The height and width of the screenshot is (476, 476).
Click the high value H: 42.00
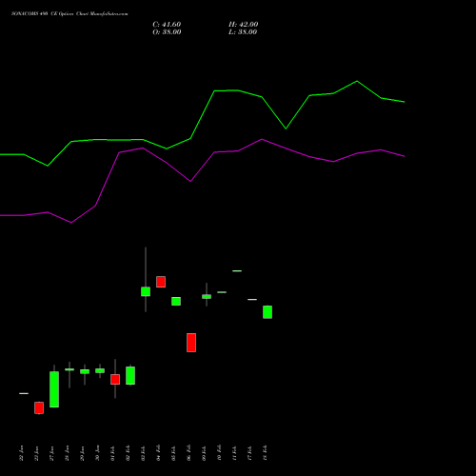tap(243, 25)
